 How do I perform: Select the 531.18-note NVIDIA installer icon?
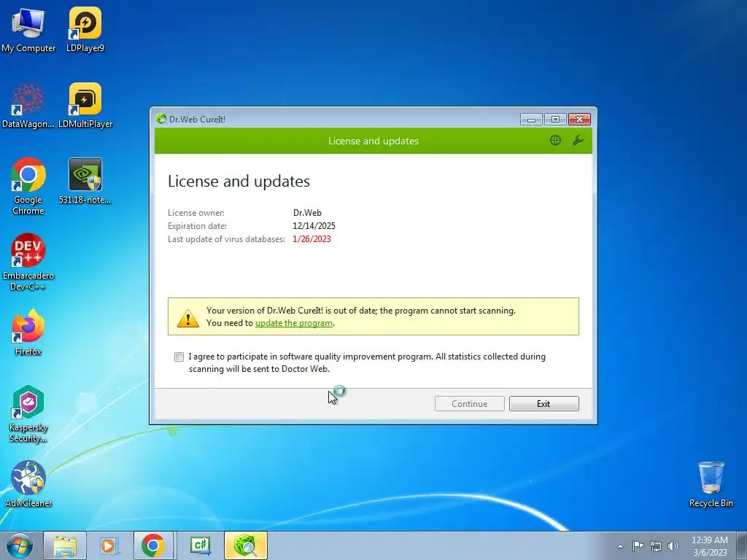tap(85, 182)
